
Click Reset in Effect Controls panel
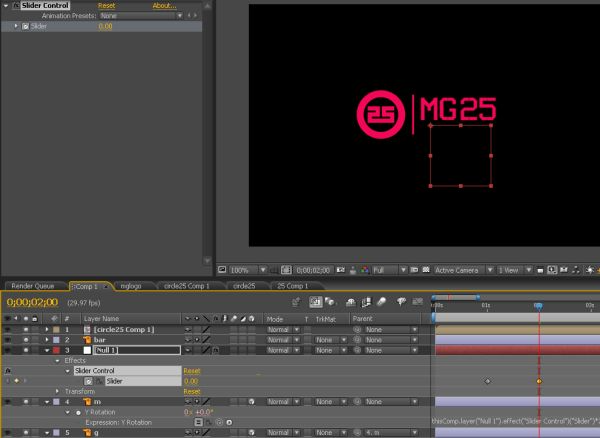click(x=106, y=6)
